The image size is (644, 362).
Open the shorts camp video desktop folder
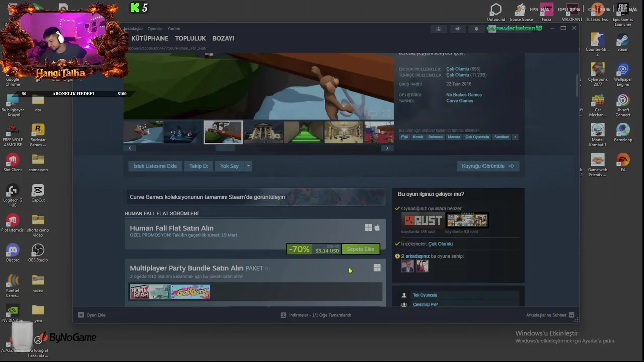point(38,225)
